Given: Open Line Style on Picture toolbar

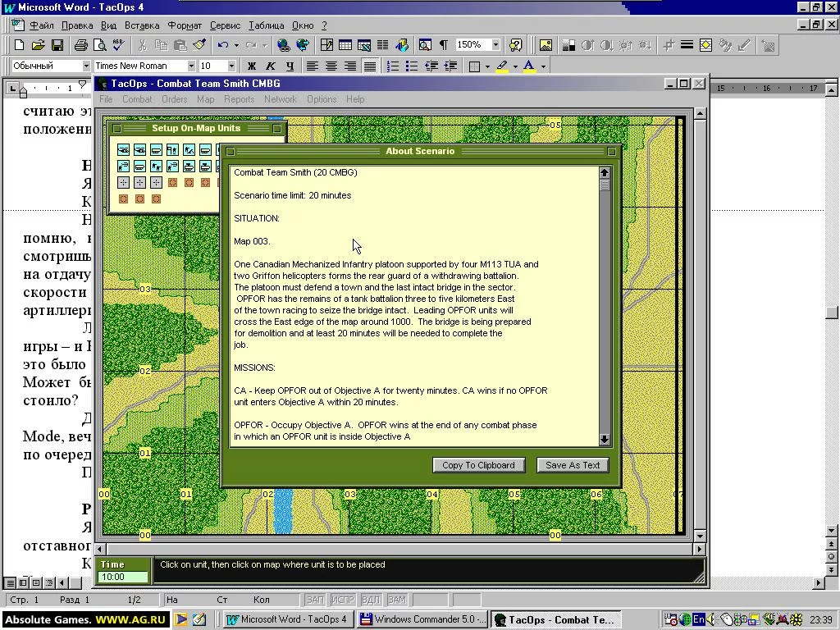Looking at the screenshot, I should [687, 45].
